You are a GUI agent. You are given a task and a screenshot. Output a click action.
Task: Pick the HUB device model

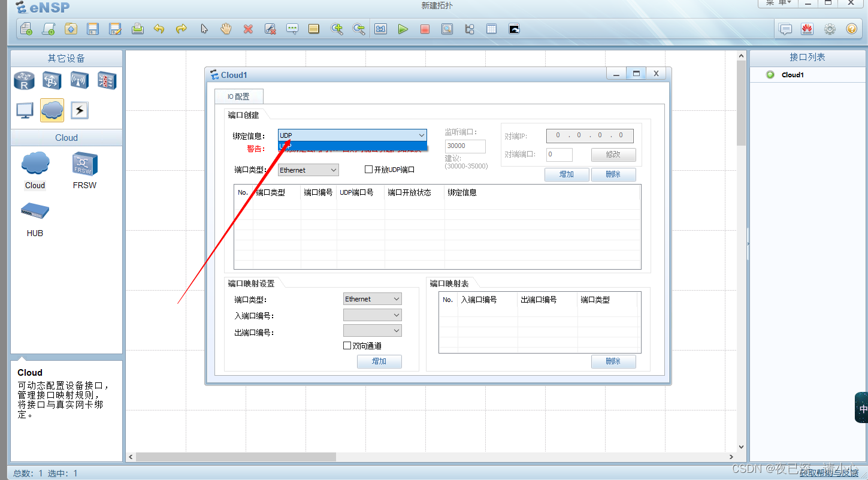pyautogui.click(x=35, y=220)
